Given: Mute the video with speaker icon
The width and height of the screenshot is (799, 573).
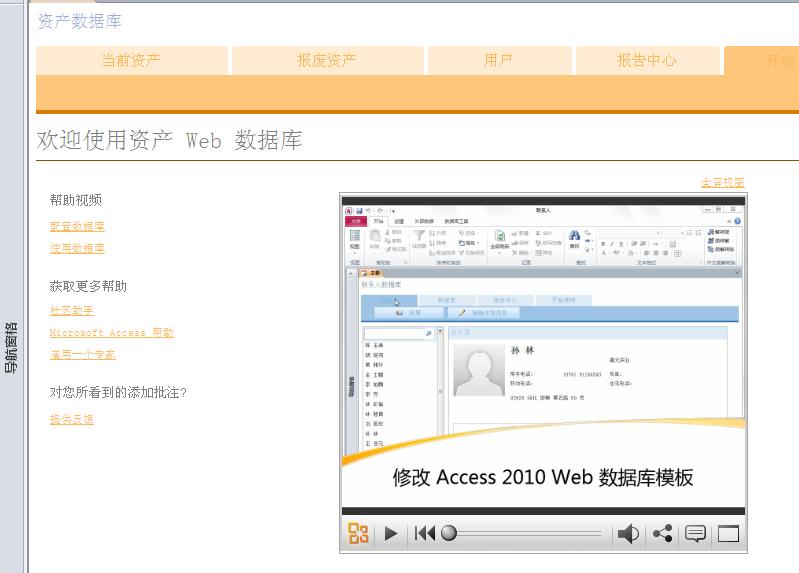Looking at the screenshot, I should pos(628,534).
